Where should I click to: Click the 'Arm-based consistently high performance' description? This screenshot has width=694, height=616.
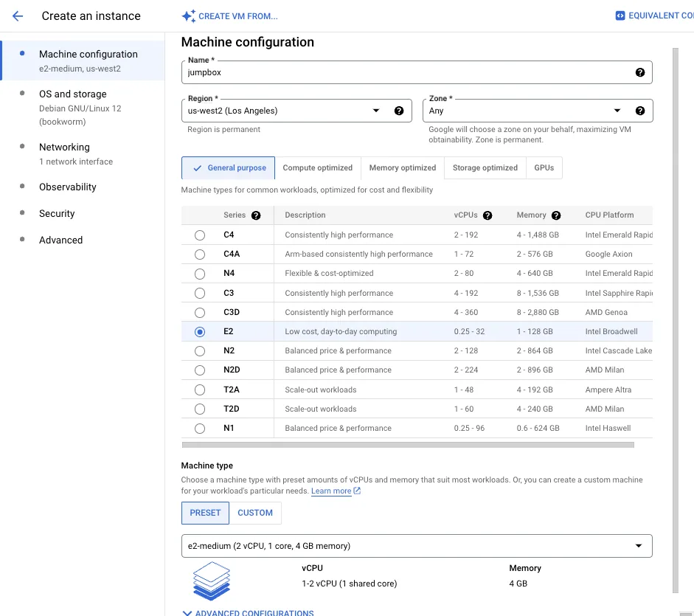pyautogui.click(x=358, y=255)
